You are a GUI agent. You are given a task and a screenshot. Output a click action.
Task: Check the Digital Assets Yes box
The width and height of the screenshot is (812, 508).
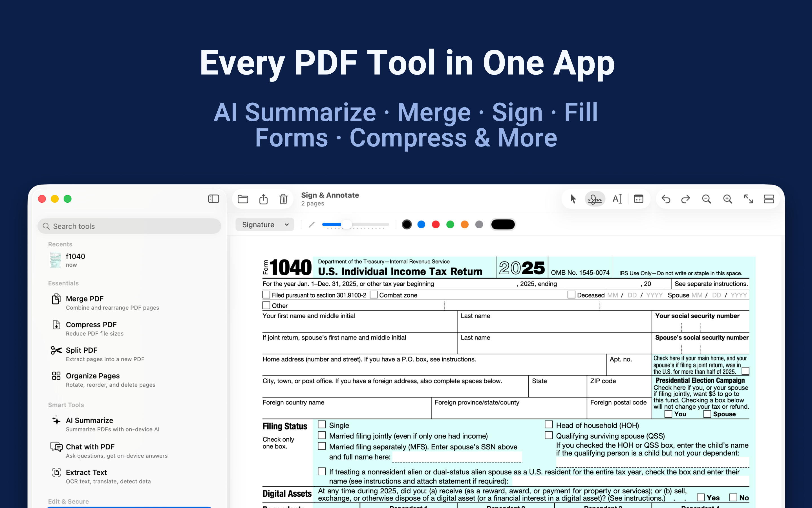click(701, 497)
